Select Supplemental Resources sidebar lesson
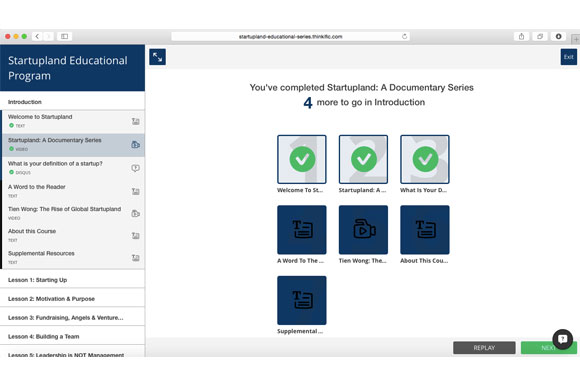Screen dimensions: 580x387 73,258
